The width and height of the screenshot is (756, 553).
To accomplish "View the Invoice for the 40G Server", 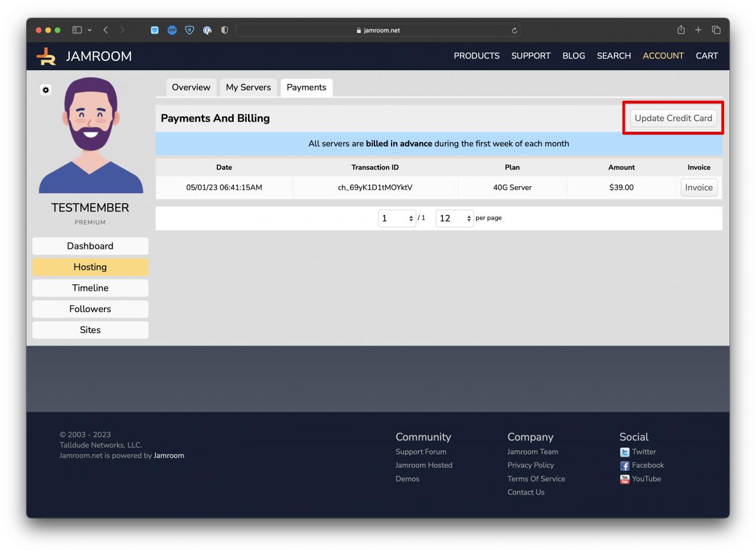I will click(x=698, y=188).
